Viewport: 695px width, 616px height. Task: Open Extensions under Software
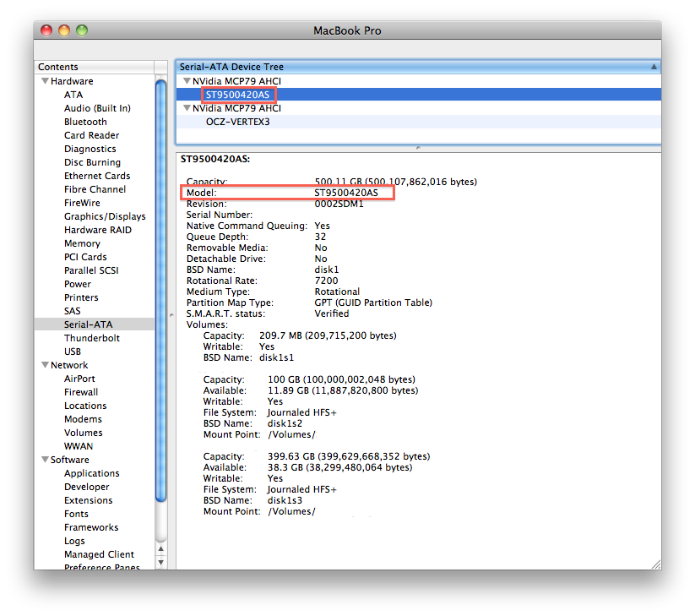pos(88,500)
